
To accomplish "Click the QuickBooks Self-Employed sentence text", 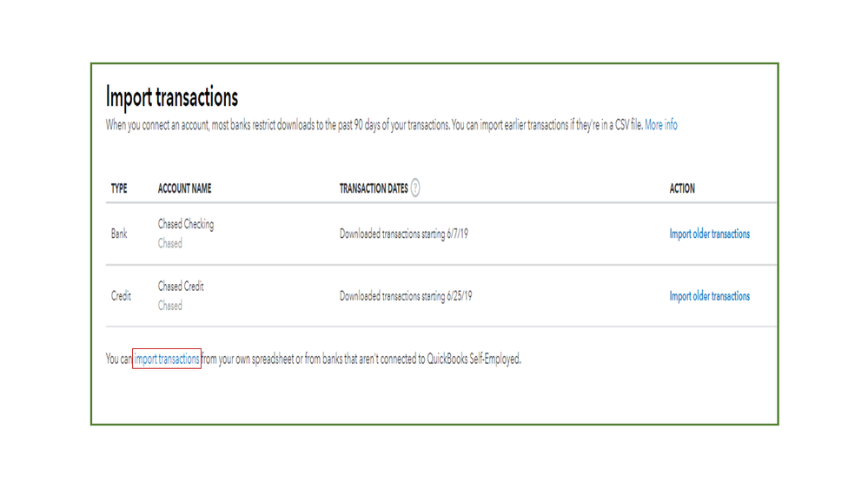I will click(361, 359).
